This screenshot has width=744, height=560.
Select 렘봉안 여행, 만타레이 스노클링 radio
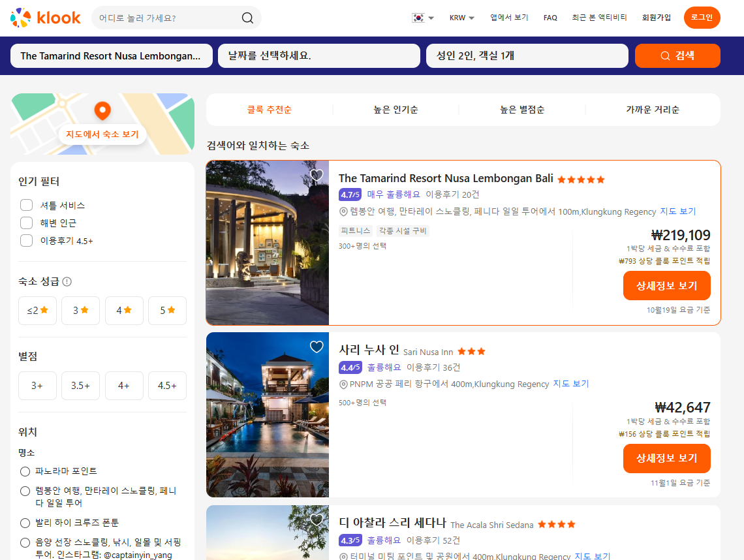(x=25, y=491)
